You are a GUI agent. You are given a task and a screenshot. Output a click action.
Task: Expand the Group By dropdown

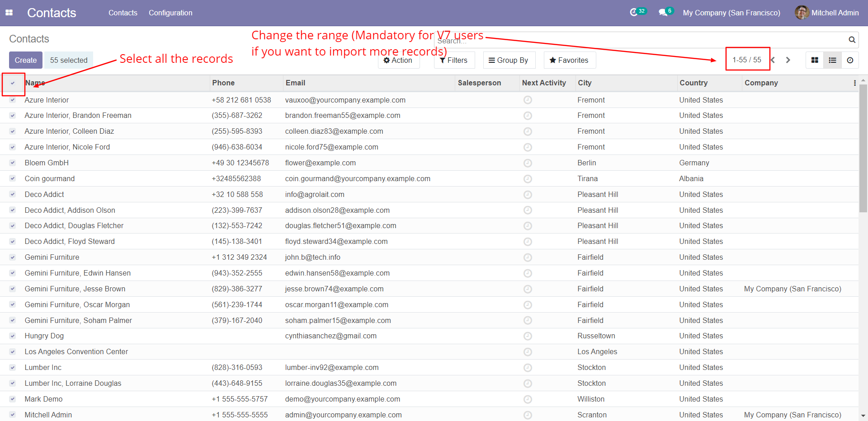[x=509, y=60]
